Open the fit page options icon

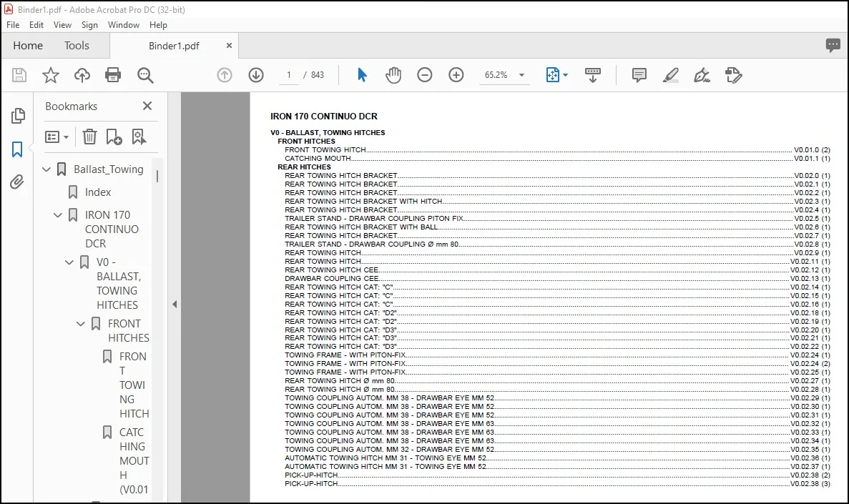point(556,75)
